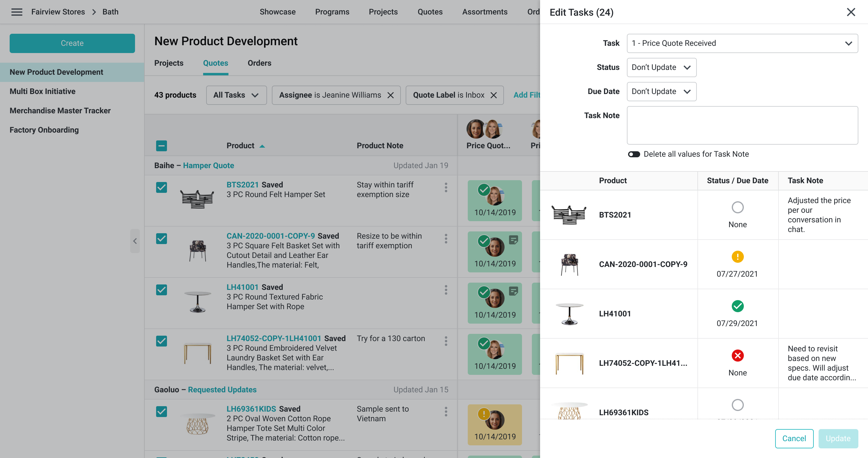Collapse the left sidebar with arrow handle
The image size is (868, 458).
coord(135,241)
